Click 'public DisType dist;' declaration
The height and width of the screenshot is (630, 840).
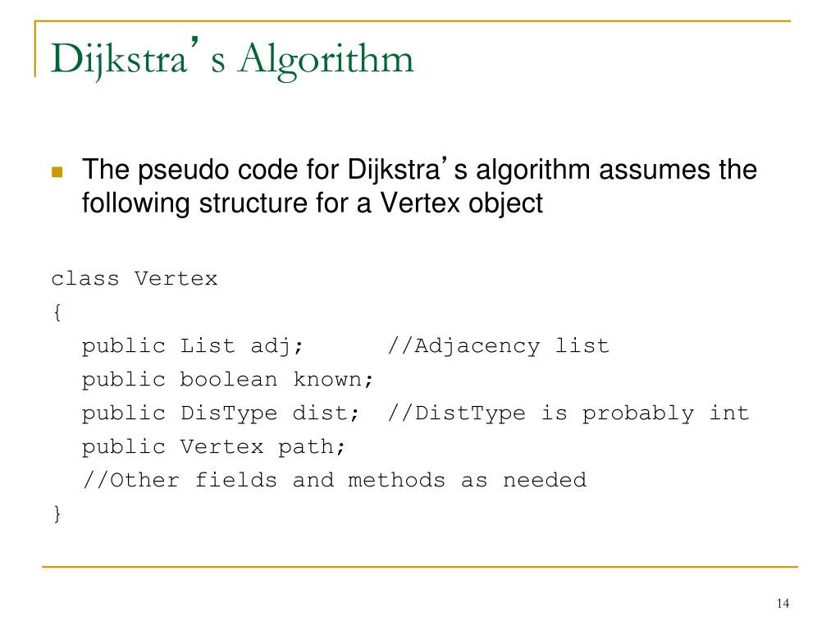coord(220,413)
